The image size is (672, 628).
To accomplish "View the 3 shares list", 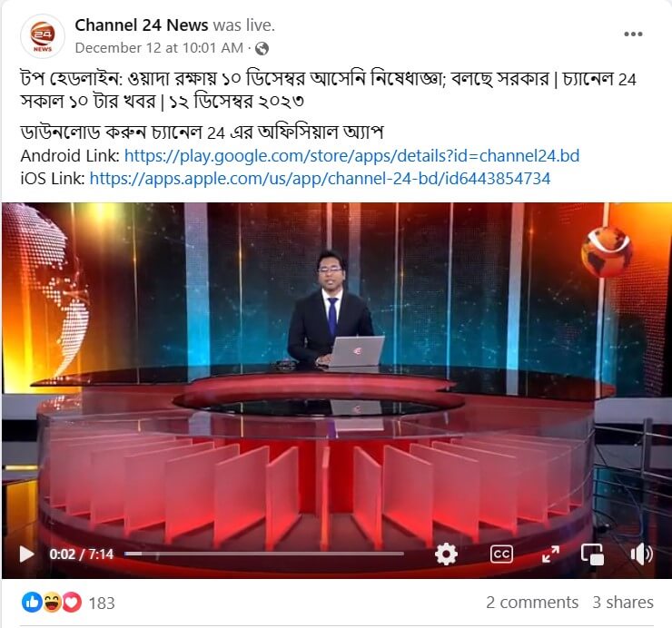I will click(623, 603).
